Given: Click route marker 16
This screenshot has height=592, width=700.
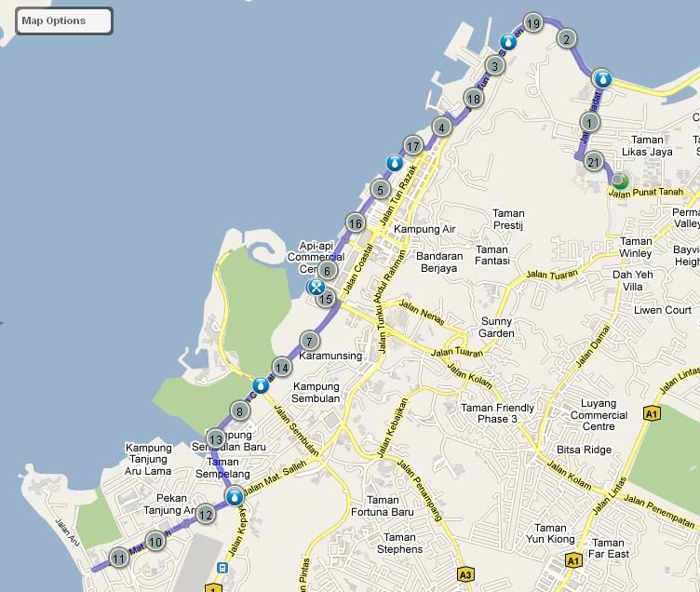Looking at the screenshot, I should 356,223.
